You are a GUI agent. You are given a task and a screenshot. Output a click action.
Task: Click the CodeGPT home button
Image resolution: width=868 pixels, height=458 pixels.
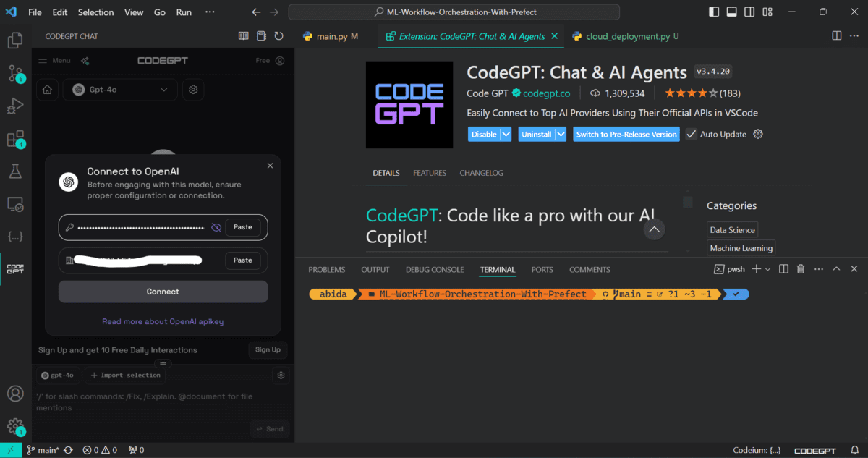[48, 90]
